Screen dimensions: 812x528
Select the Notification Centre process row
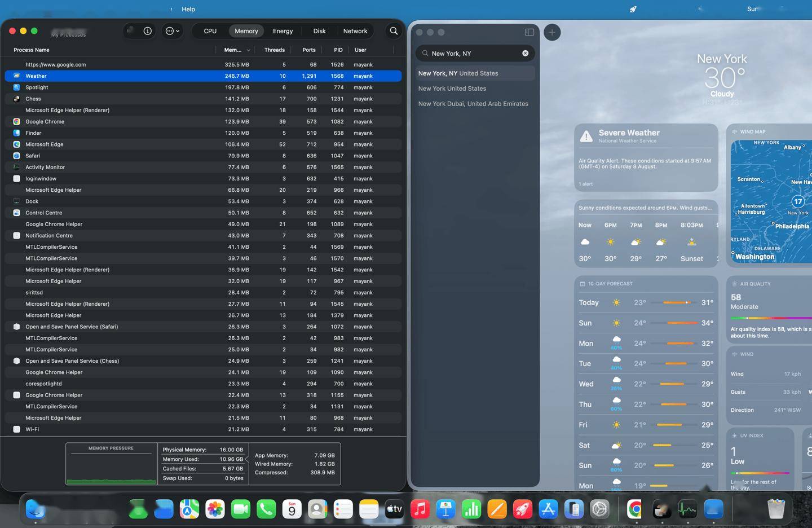point(203,235)
